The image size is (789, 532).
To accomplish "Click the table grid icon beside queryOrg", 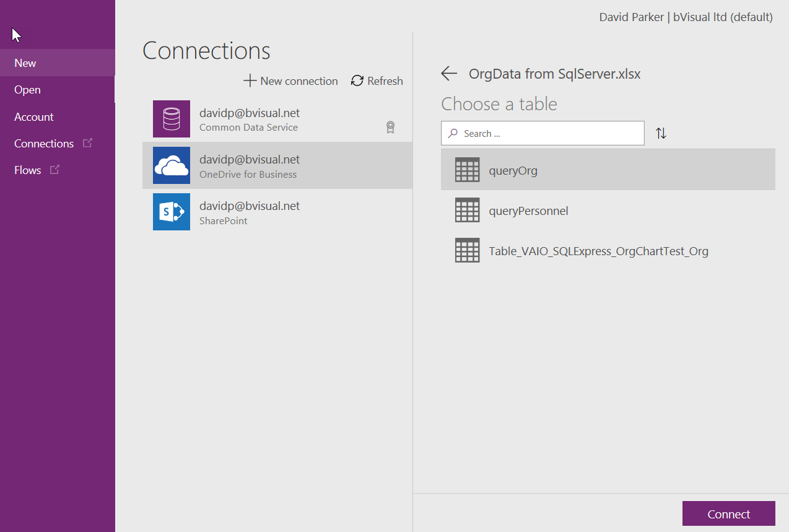I will pyautogui.click(x=467, y=169).
